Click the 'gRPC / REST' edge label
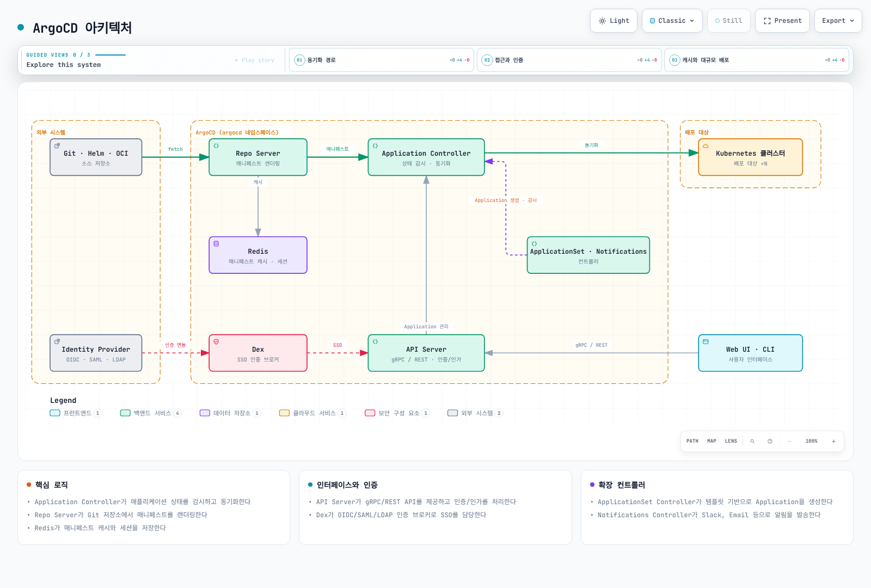The width and height of the screenshot is (871, 588). point(591,345)
